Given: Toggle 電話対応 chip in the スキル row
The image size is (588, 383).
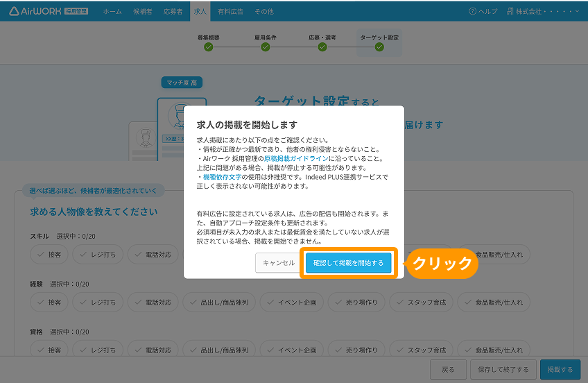Looking at the screenshot, I should click(x=153, y=255).
